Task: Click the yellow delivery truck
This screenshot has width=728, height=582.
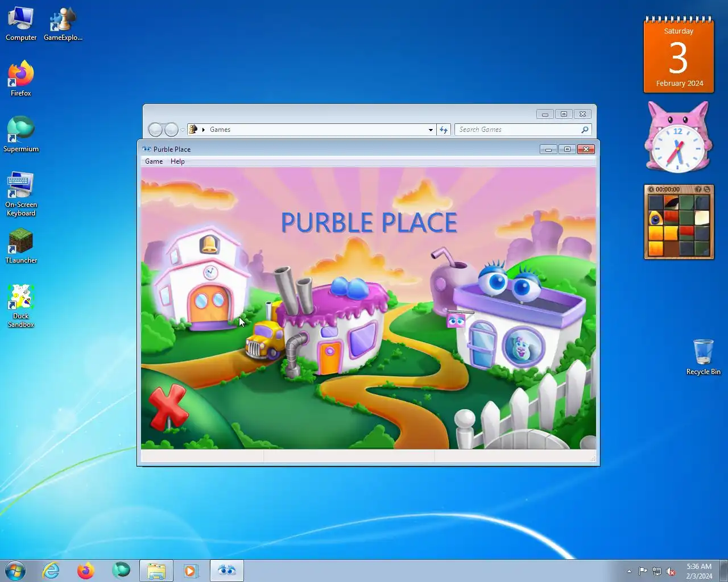Action: pyautogui.click(x=265, y=339)
